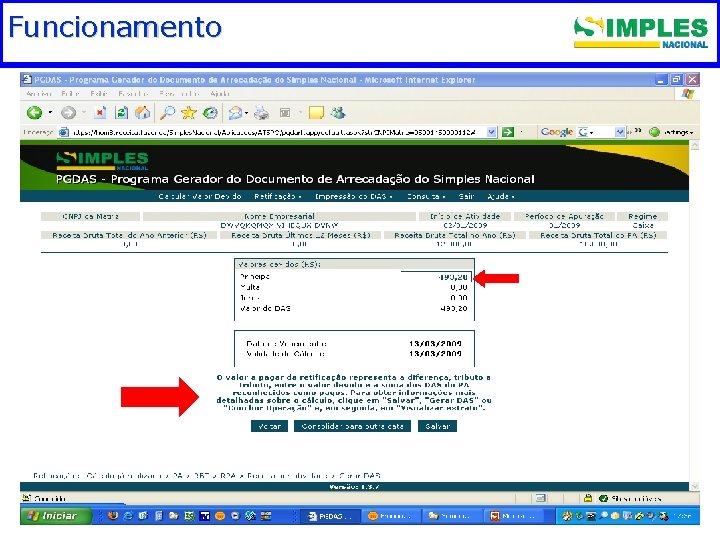This screenshot has width=720, height=540.
Task: Open the Forward history dropdown arrow
Action: [x=84, y=112]
